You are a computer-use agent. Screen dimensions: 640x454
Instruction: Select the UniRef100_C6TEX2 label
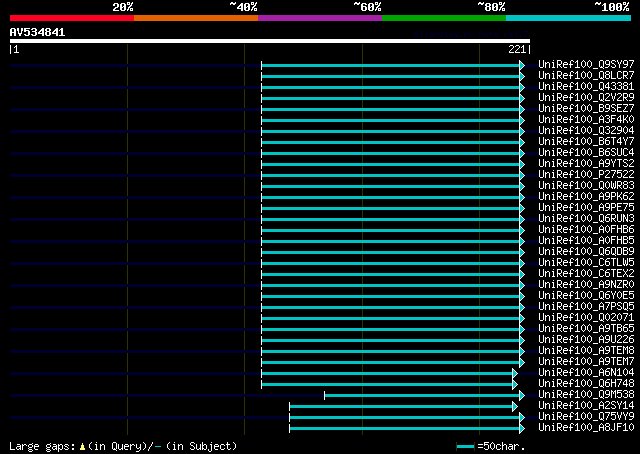586,274
